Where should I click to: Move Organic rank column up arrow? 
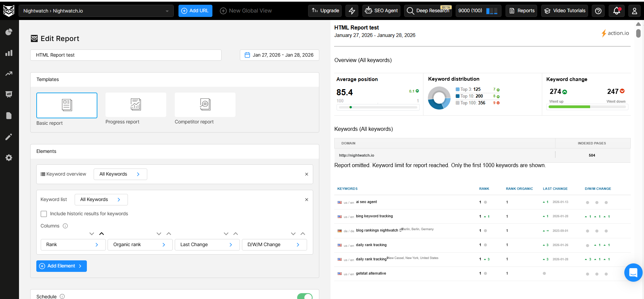click(x=169, y=234)
